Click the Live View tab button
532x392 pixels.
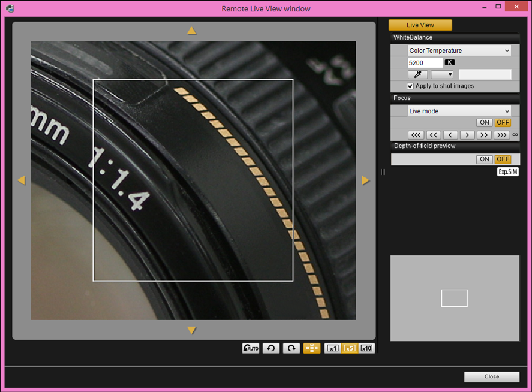pyautogui.click(x=420, y=25)
